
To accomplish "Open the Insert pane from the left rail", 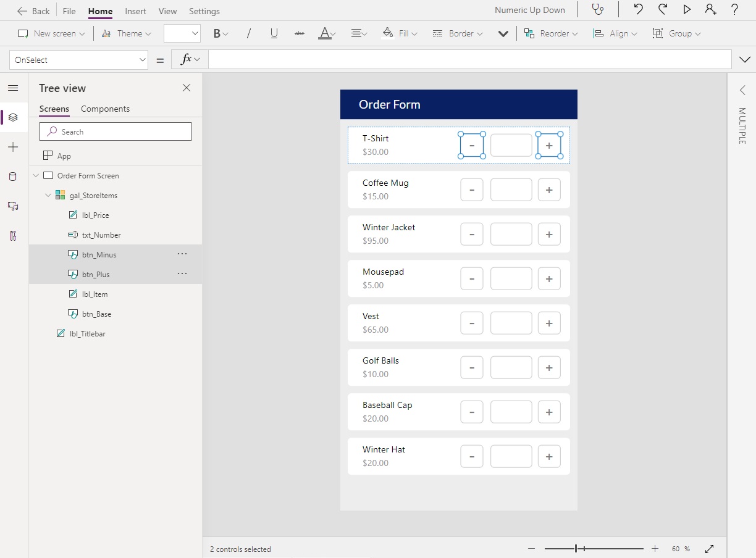I will [13, 147].
